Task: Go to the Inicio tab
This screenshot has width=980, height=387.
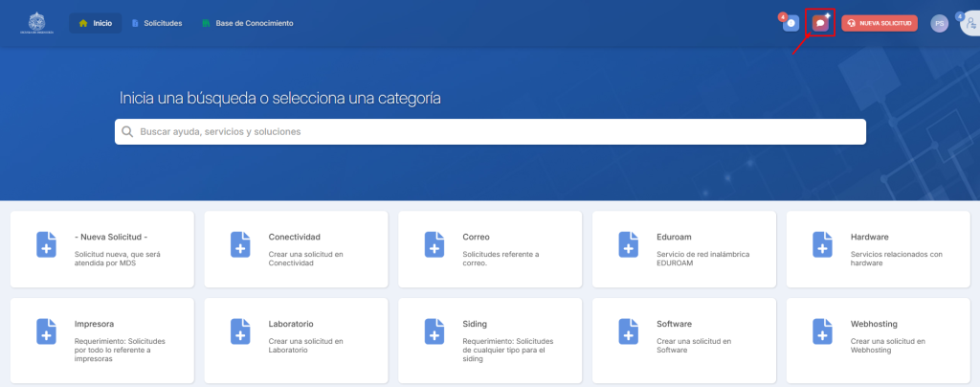Action: 95,23
